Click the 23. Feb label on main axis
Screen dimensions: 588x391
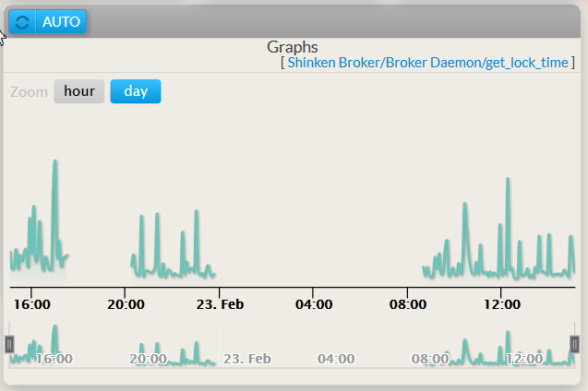pyautogui.click(x=219, y=302)
